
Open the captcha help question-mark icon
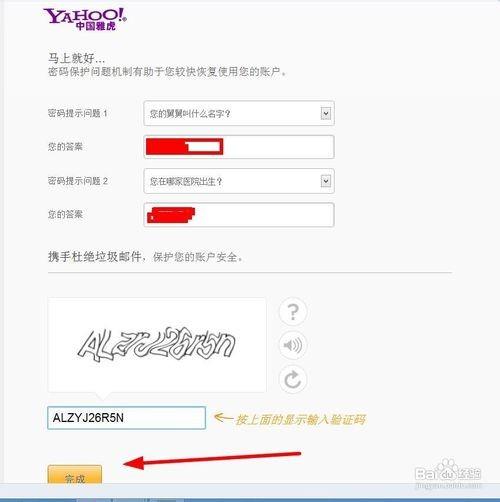293,312
